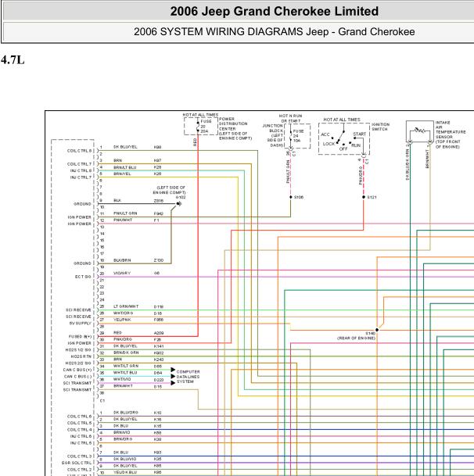Click the "5V SUPPLY" pin label
The image size is (474, 476).
pyautogui.click(x=81, y=324)
